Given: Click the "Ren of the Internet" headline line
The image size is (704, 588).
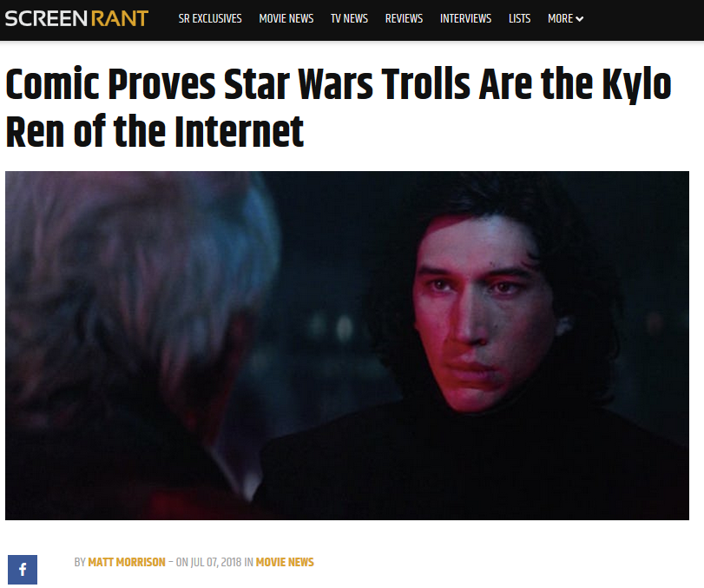Looking at the screenshot, I should (x=155, y=131).
